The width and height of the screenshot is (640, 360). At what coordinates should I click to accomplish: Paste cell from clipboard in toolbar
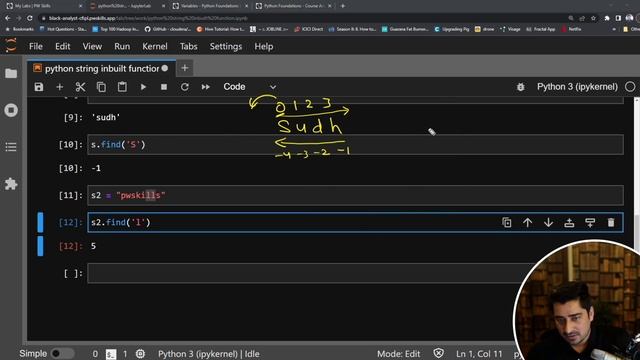tap(122, 87)
